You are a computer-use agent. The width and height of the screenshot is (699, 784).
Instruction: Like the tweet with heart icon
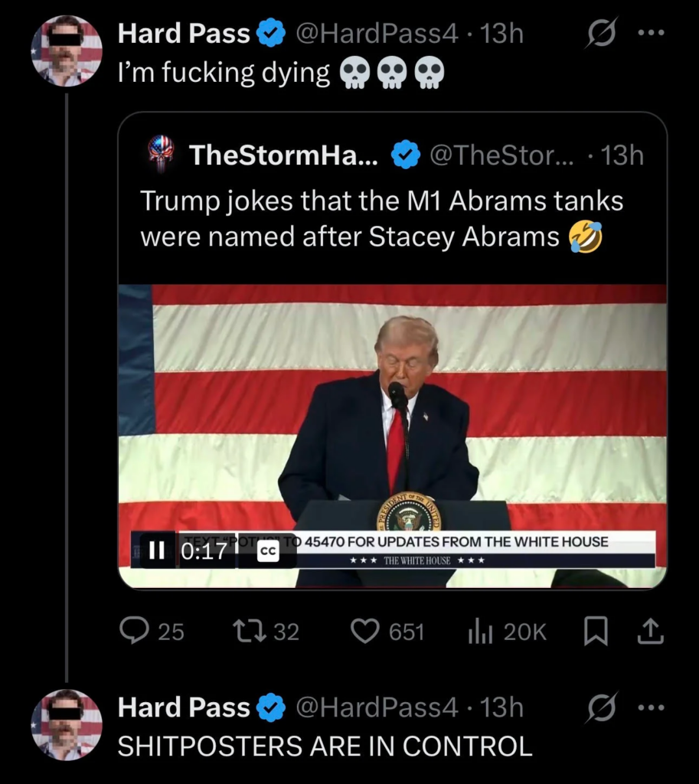point(365,631)
